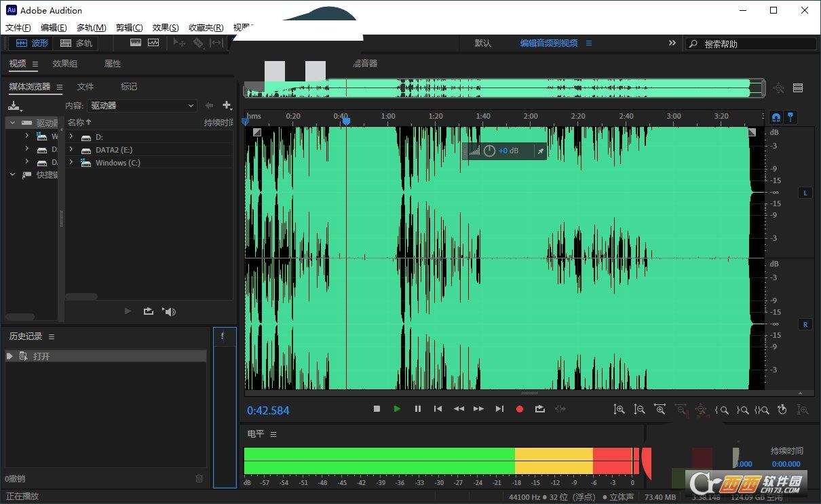Show the spectral frequency display

pyautogui.click(x=136, y=43)
